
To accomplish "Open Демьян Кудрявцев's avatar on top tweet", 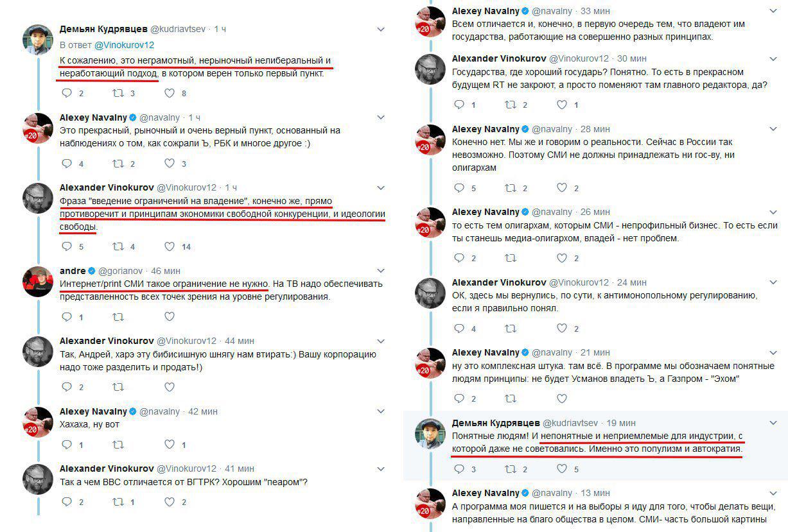I will 38,40.
